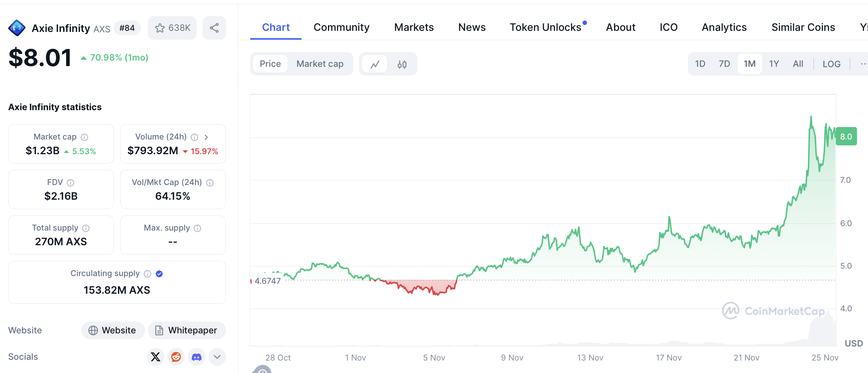
Task: Open the Discord social link
Action: [x=197, y=357]
